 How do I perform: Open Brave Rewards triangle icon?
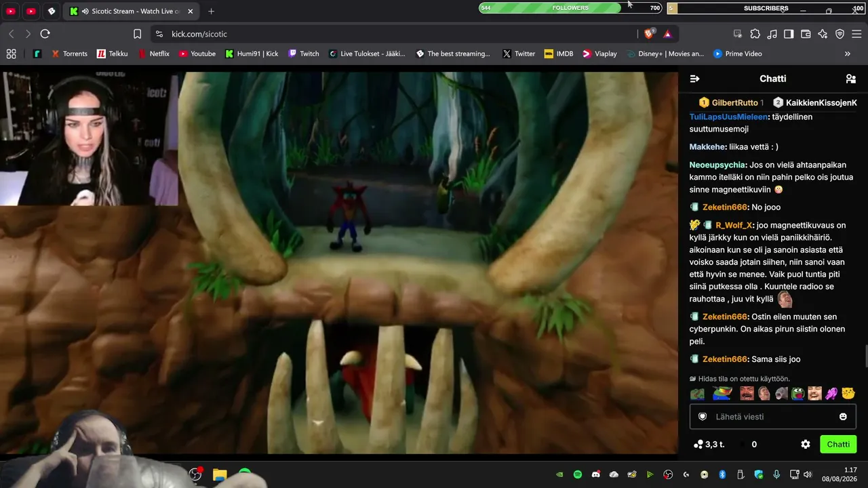click(x=668, y=34)
